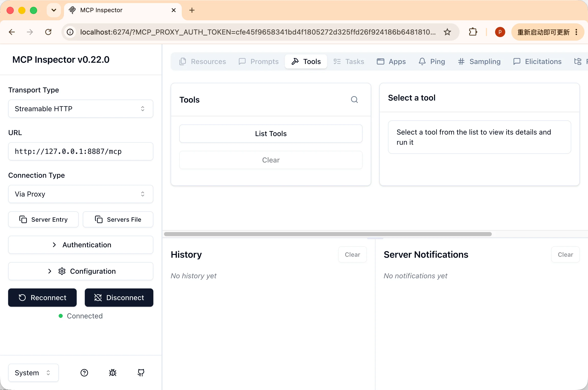Click the 'No history yet' text
This screenshot has height=390, width=588.
coord(193,276)
